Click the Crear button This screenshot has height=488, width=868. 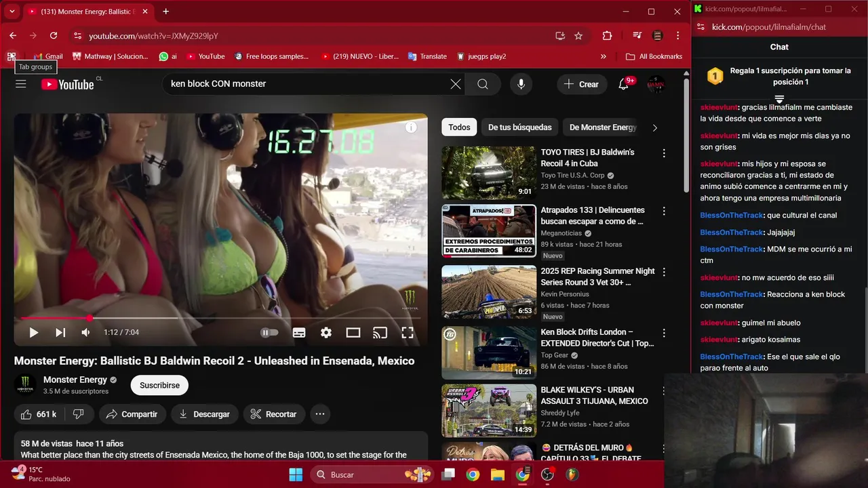tap(582, 84)
